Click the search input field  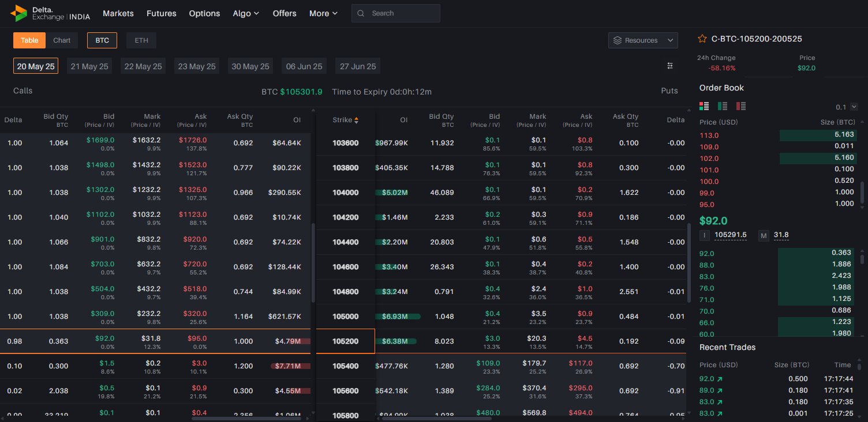point(396,13)
